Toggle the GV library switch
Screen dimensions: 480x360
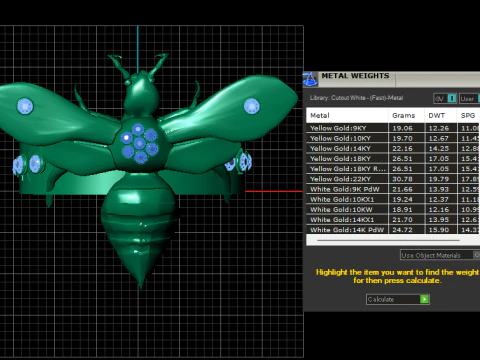pyautogui.click(x=445, y=99)
